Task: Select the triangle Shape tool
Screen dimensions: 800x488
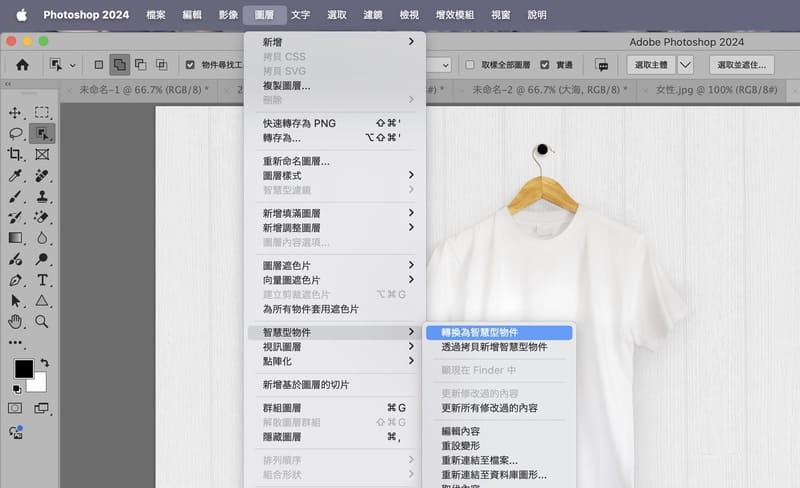Action: point(42,301)
